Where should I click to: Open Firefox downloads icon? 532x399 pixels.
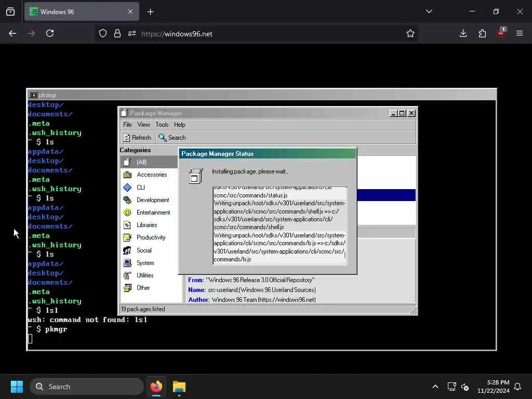click(x=463, y=33)
